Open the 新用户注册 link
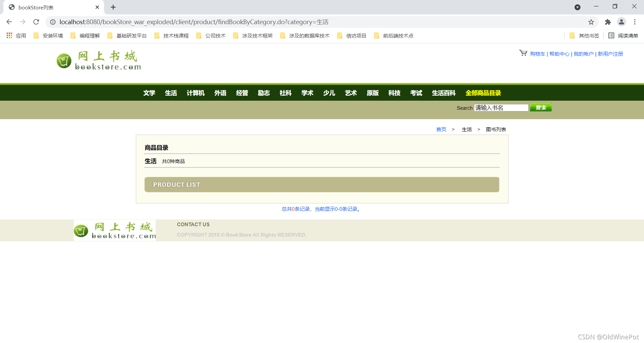Image resolution: width=644 pixels, height=343 pixels. (x=610, y=54)
